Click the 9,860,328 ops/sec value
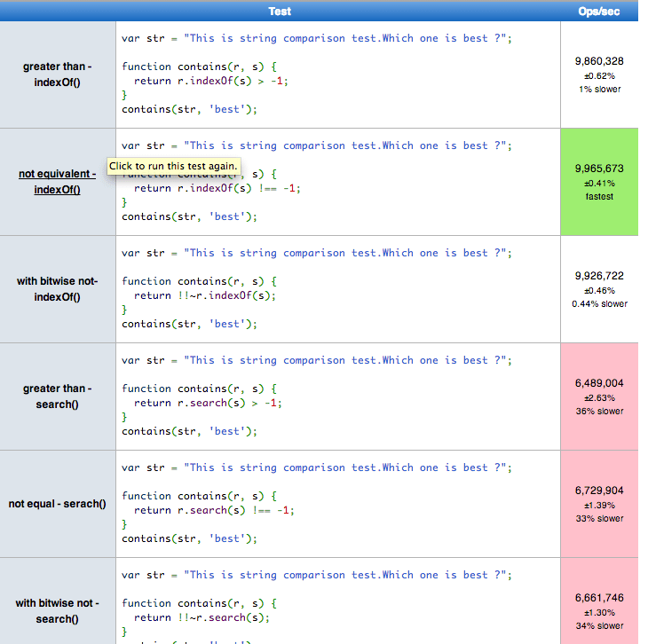The width and height of the screenshot is (648, 644). click(599, 61)
